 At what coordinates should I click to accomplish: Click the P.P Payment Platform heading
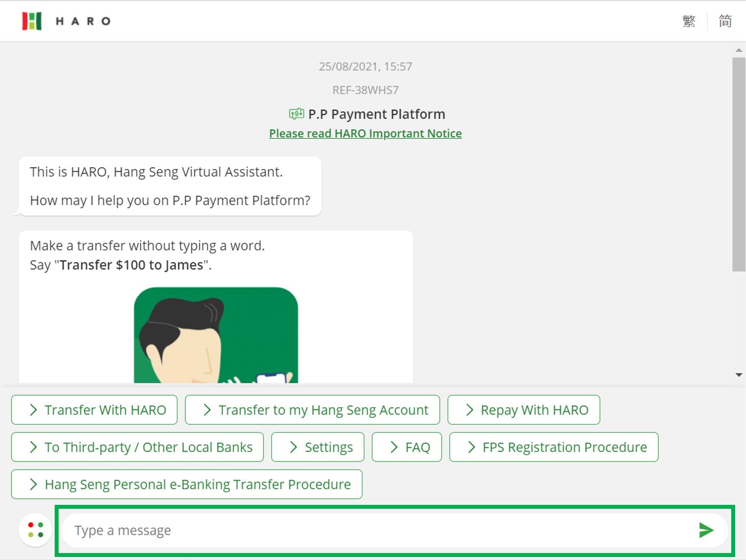(x=377, y=114)
